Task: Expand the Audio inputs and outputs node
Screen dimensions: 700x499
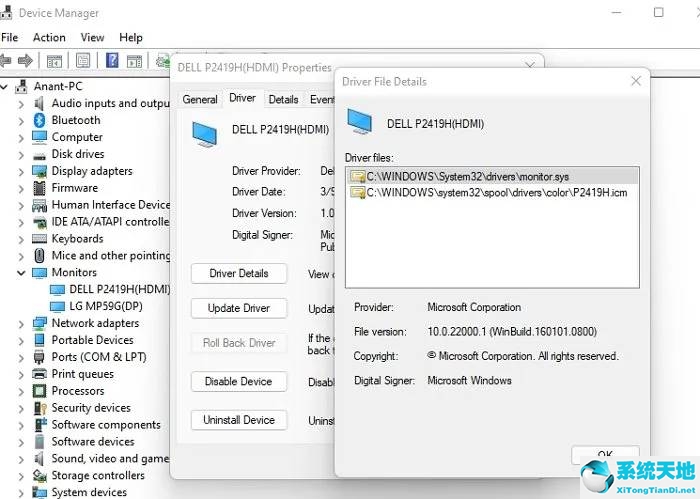Action: [x=21, y=104]
